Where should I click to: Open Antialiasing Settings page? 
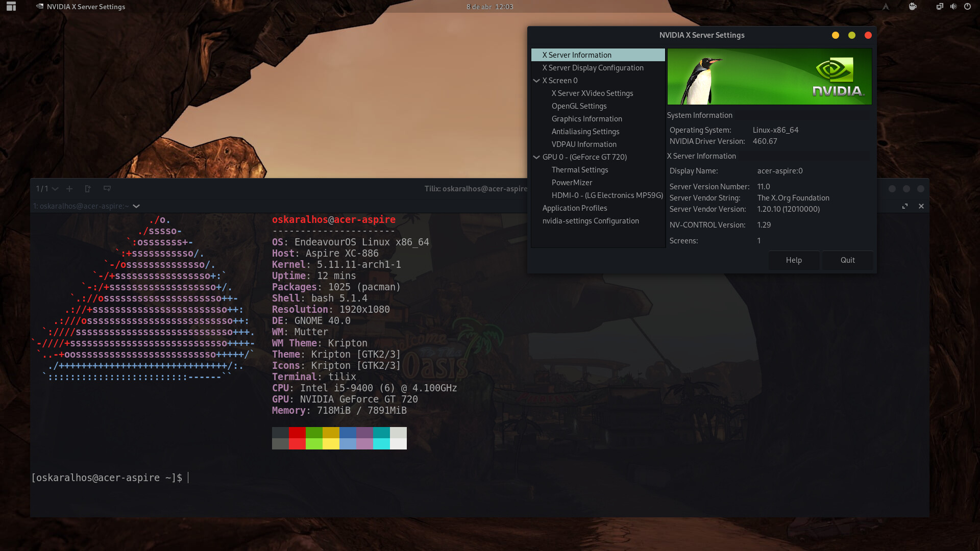[585, 132]
